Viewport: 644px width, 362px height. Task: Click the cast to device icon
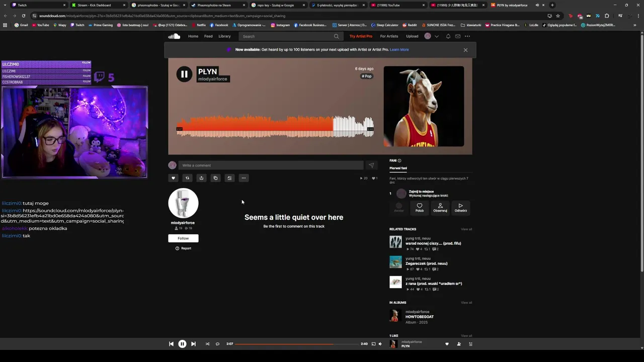[x=373, y=344]
